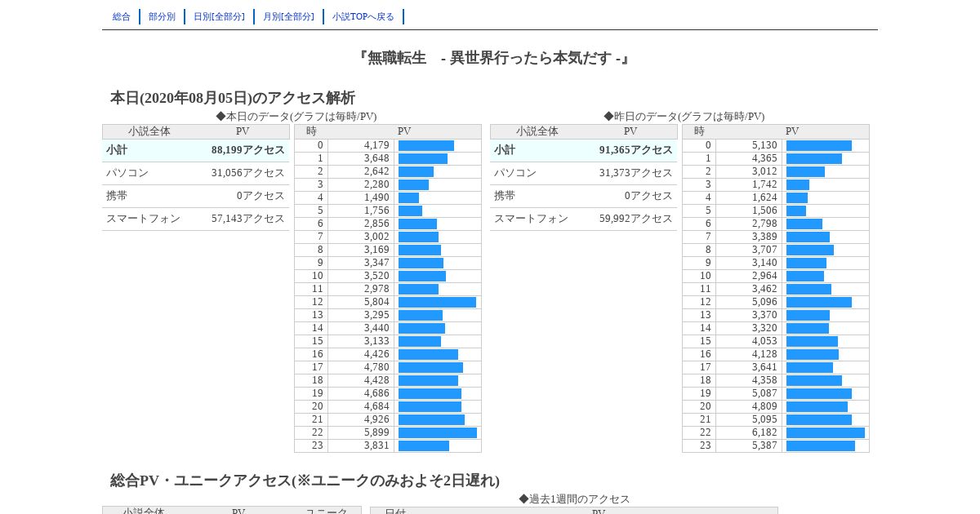Click today's PV value 4,780

click(x=376, y=367)
